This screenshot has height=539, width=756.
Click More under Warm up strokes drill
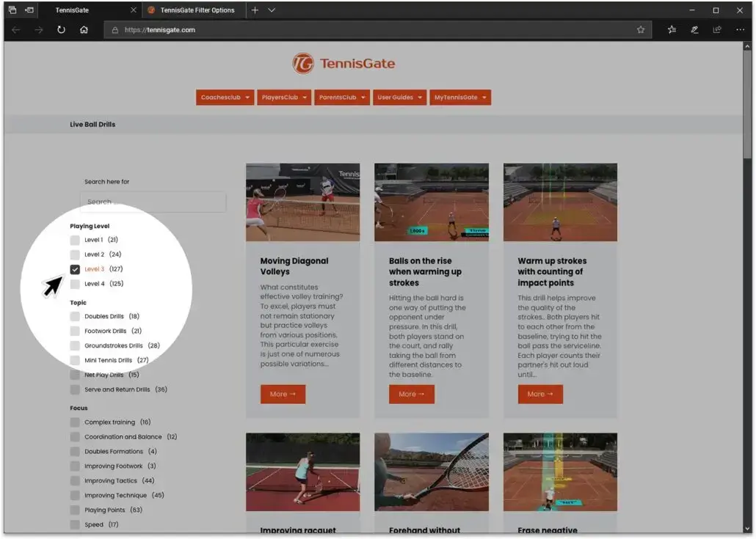[540, 395]
